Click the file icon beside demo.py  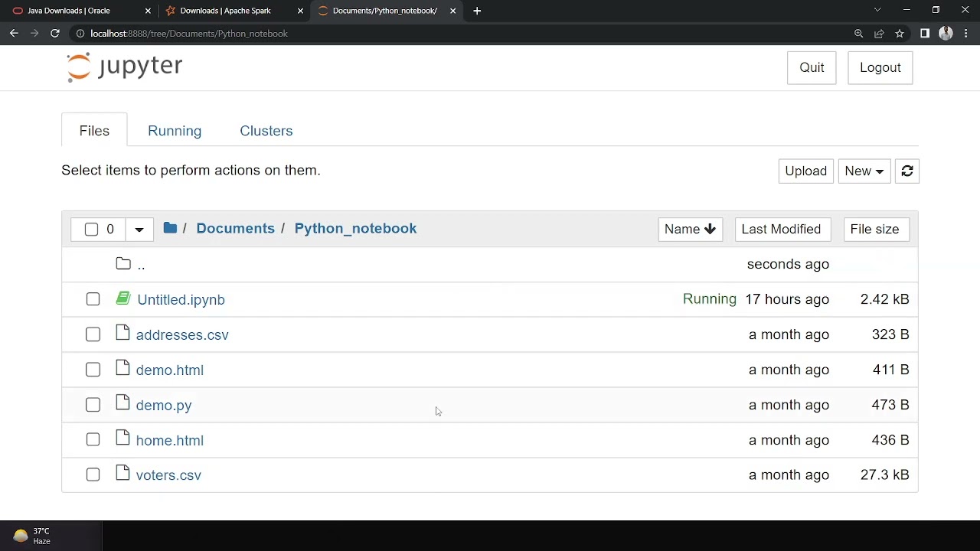point(122,403)
